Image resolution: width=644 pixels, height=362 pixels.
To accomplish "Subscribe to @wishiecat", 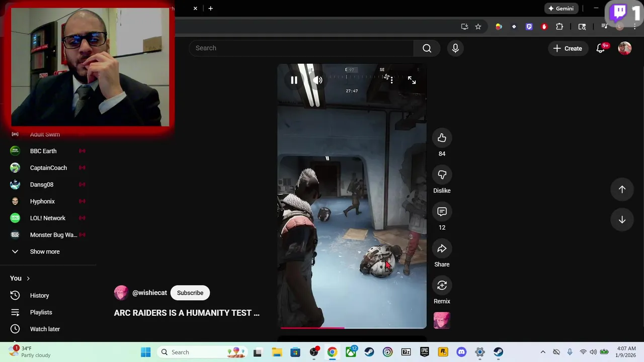I will 190,293.
